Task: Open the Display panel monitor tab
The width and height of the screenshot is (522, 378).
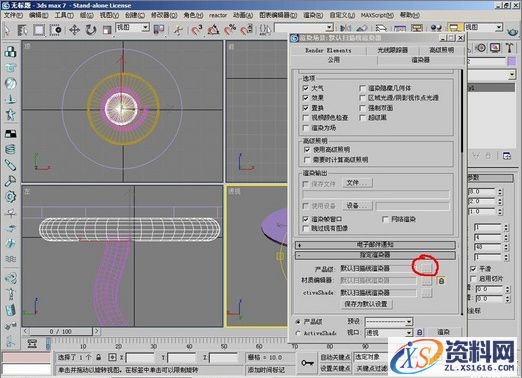Action: [495, 48]
